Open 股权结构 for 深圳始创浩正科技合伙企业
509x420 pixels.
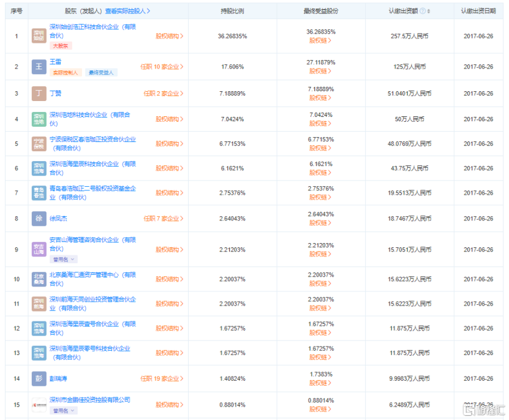(169, 36)
